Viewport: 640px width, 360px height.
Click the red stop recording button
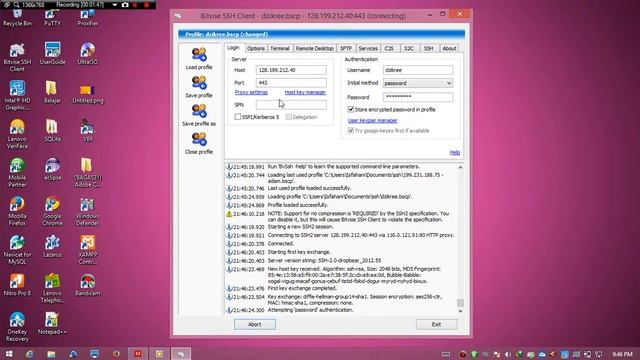147,5
